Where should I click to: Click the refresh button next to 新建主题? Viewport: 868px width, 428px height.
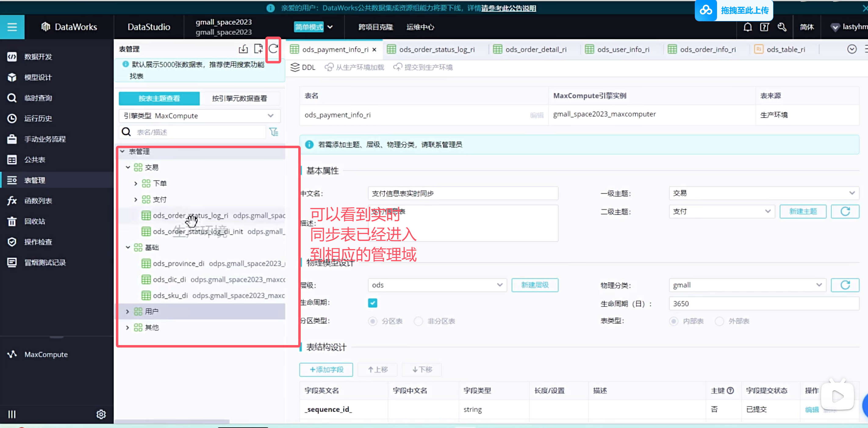point(845,212)
